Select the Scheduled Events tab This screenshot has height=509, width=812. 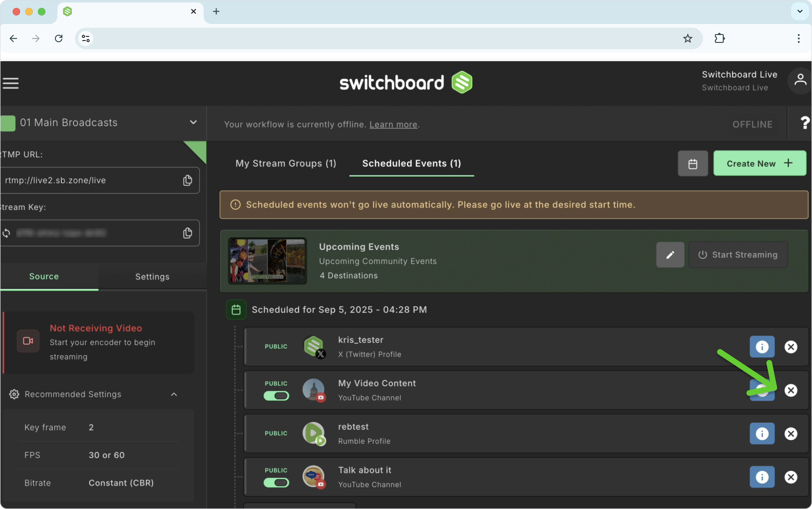(411, 164)
